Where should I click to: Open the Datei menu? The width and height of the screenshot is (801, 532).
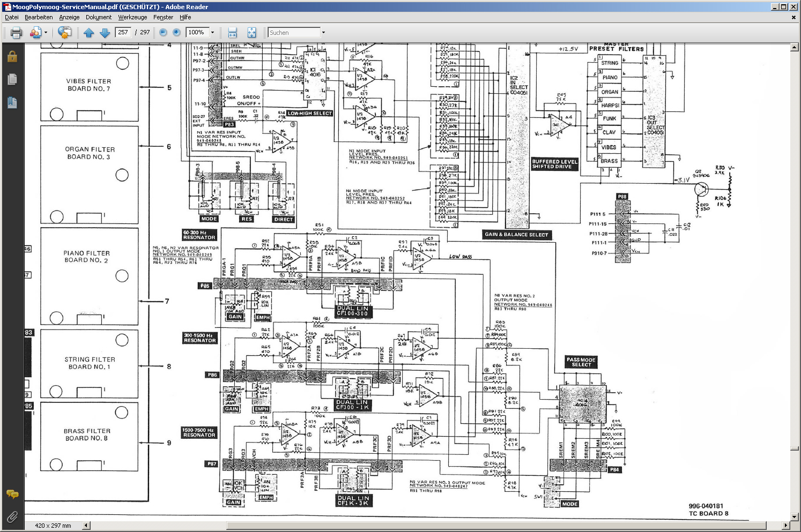point(11,17)
